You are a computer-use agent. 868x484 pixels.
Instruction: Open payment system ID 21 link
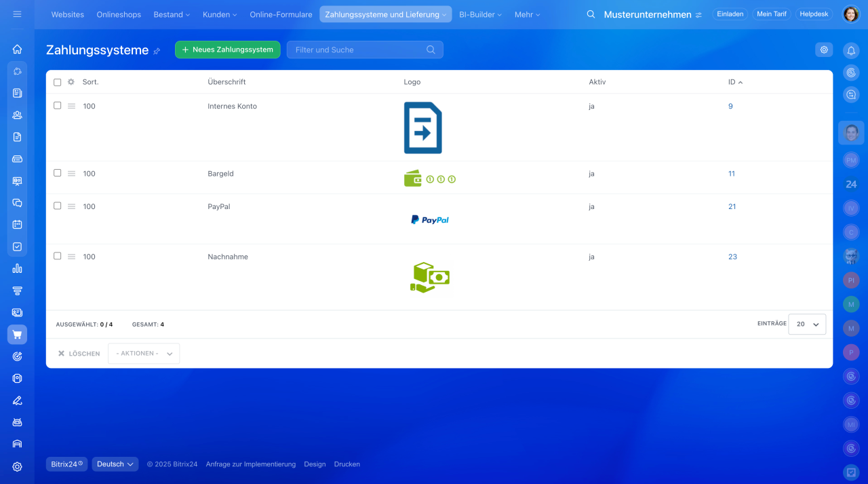coord(732,206)
